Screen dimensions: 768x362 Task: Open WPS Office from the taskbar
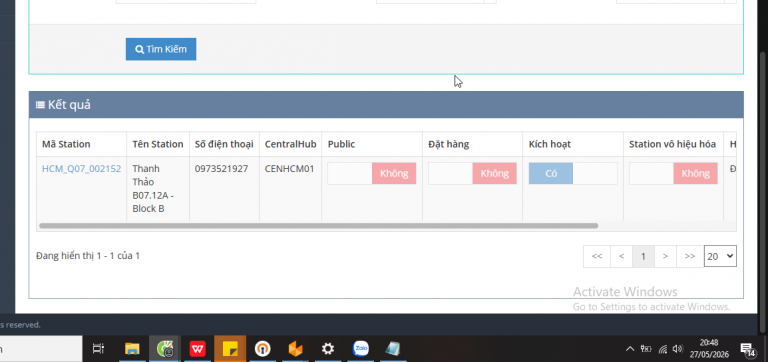198,349
